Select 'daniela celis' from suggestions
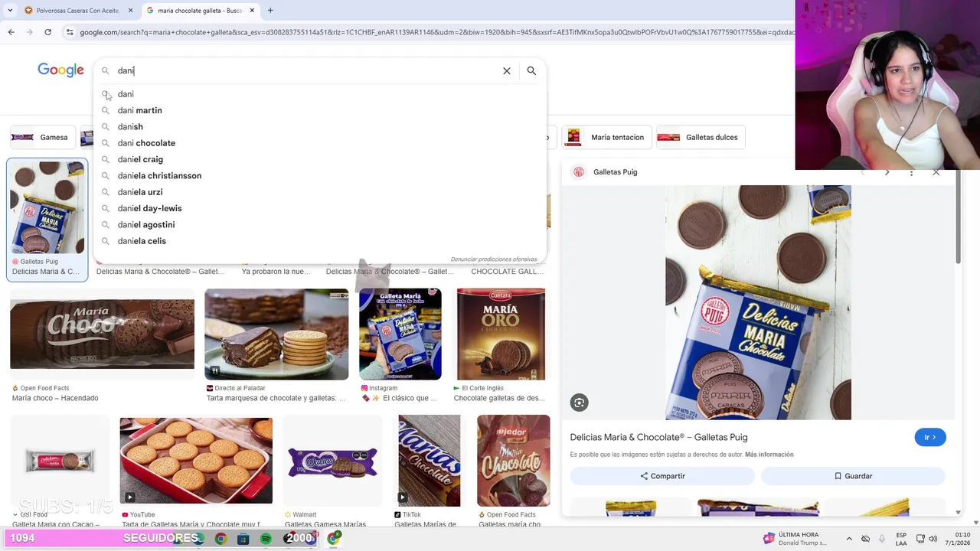980x551 pixels. 320,241
